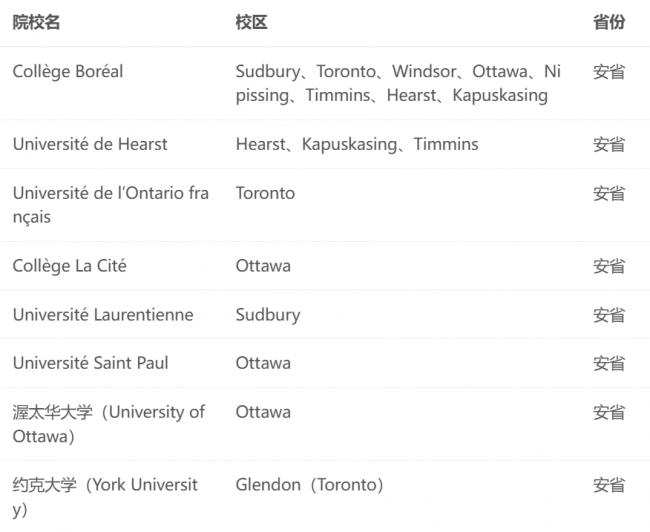Viewport: 650px width, 532px height.
Task: Click the 院校名 column header
Action: (36, 22)
